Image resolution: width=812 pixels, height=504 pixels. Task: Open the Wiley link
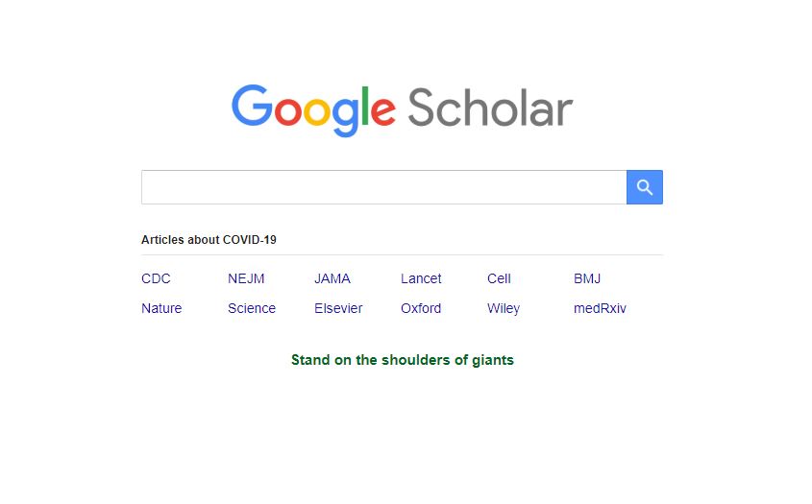tap(504, 308)
